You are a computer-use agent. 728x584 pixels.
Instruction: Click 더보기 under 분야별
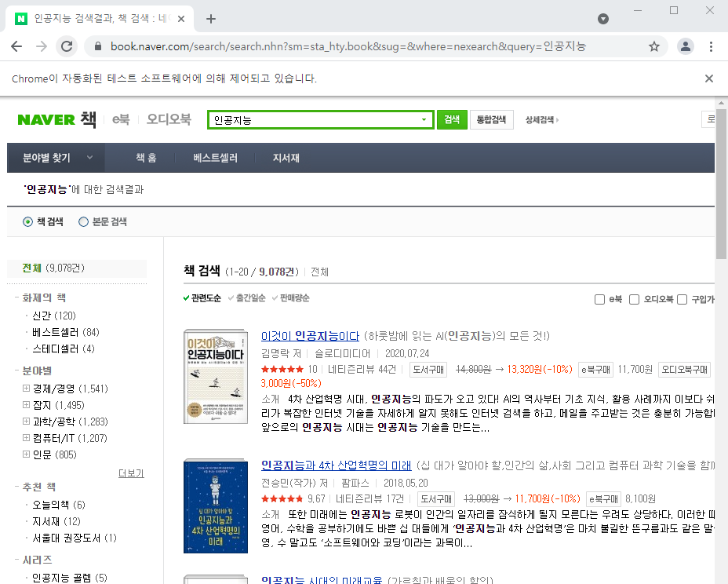(131, 473)
